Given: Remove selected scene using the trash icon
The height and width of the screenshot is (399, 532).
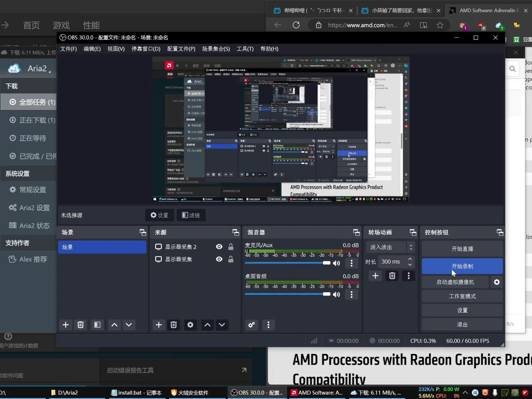Looking at the screenshot, I should point(81,325).
